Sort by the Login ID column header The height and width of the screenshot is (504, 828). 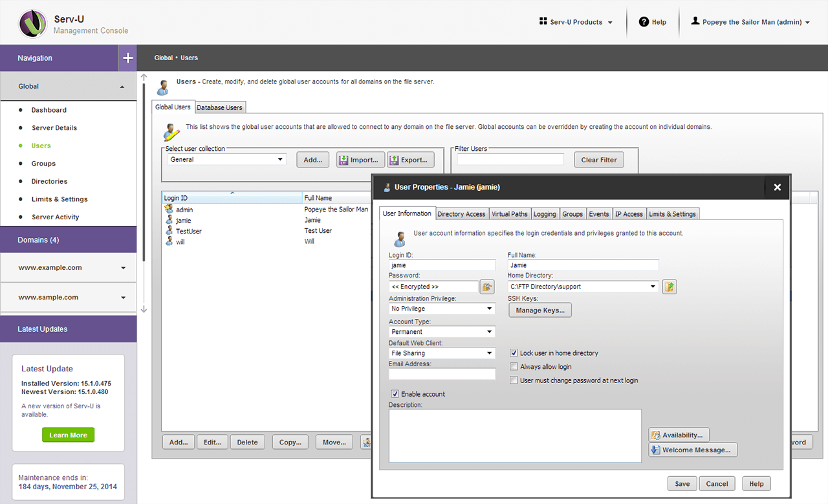(232, 198)
